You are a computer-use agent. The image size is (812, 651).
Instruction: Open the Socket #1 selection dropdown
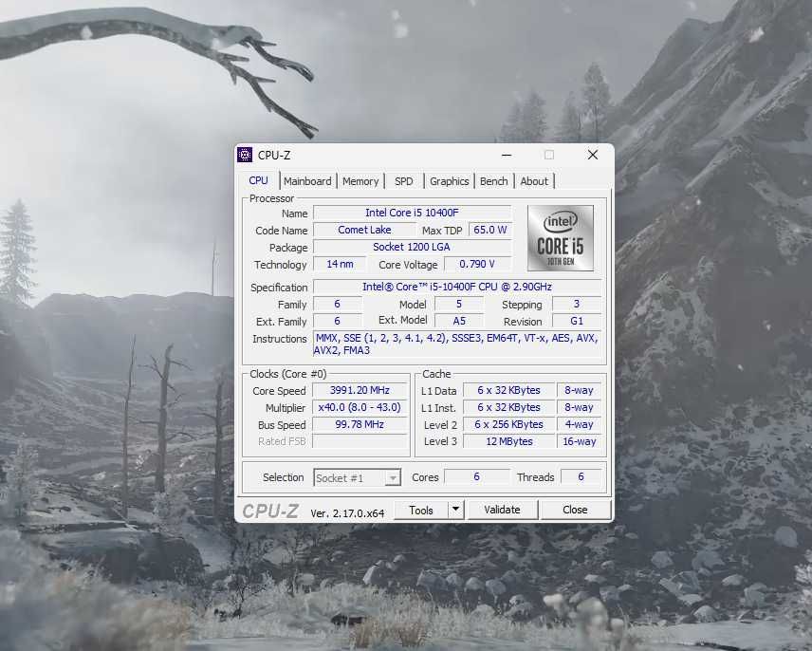click(x=358, y=477)
